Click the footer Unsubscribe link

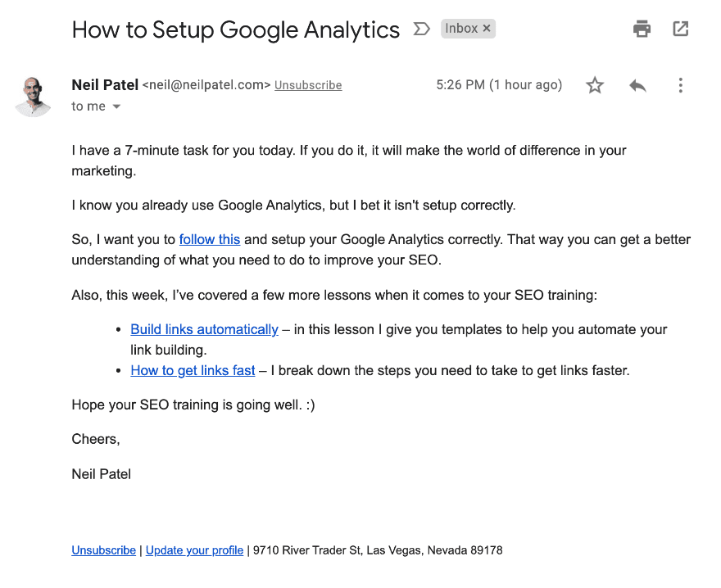(103, 550)
